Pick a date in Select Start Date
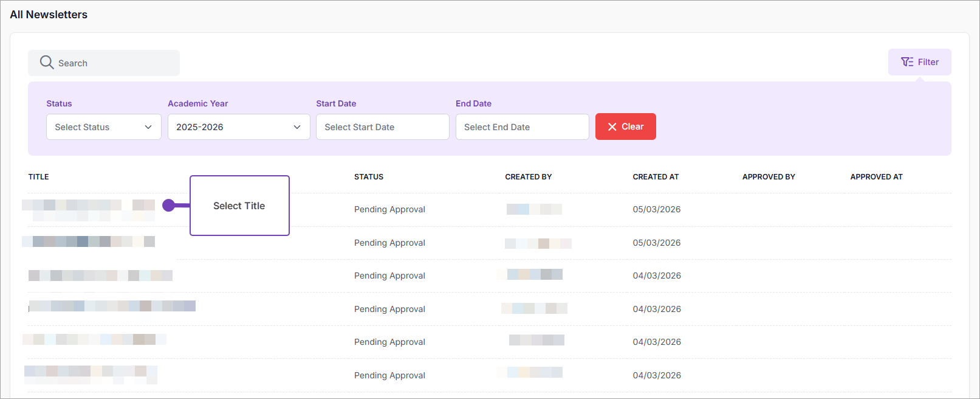This screenshot has height=399, width=980. point(382,127)
